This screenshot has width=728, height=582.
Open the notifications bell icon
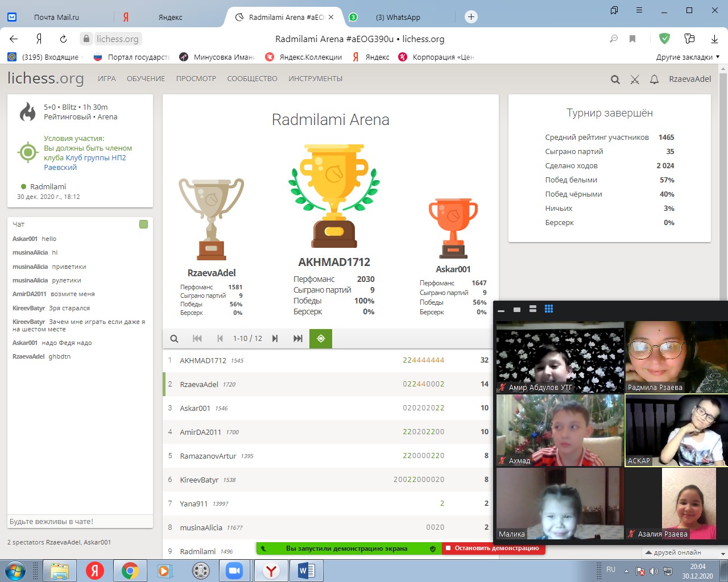pyautogui.click(x=654, y=80)
